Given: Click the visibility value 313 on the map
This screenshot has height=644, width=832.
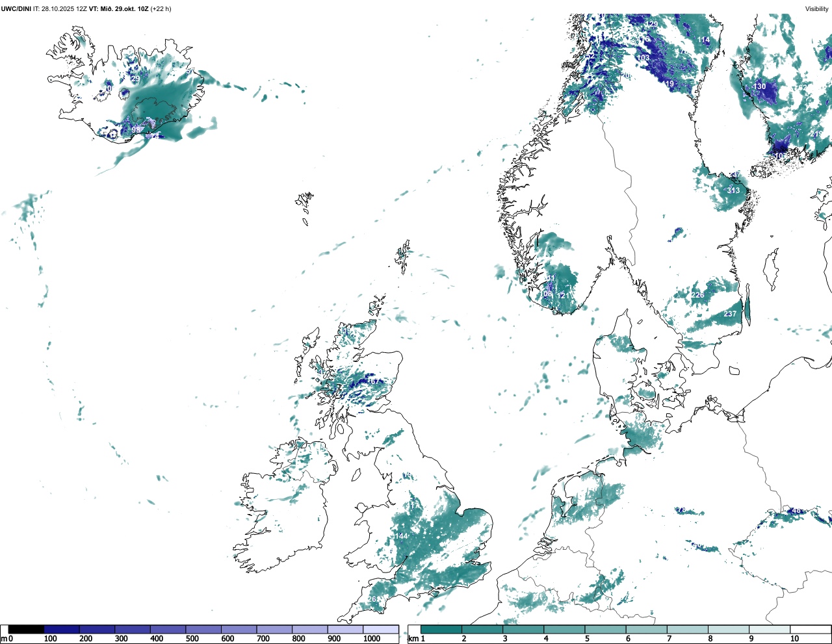Looking at the screenshot, I should click(733, 190).
